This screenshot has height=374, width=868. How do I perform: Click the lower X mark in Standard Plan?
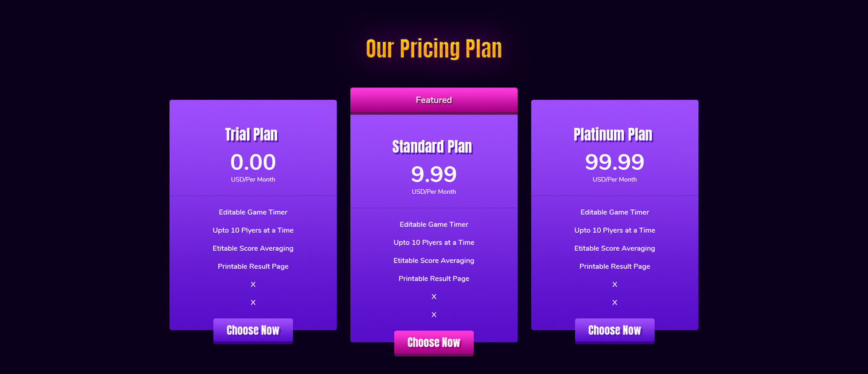434,315
